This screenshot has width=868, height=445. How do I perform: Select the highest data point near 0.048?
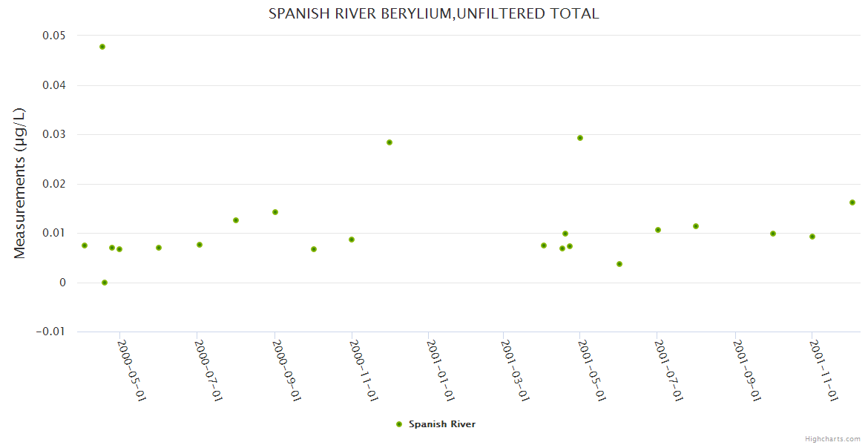point(102,47)
